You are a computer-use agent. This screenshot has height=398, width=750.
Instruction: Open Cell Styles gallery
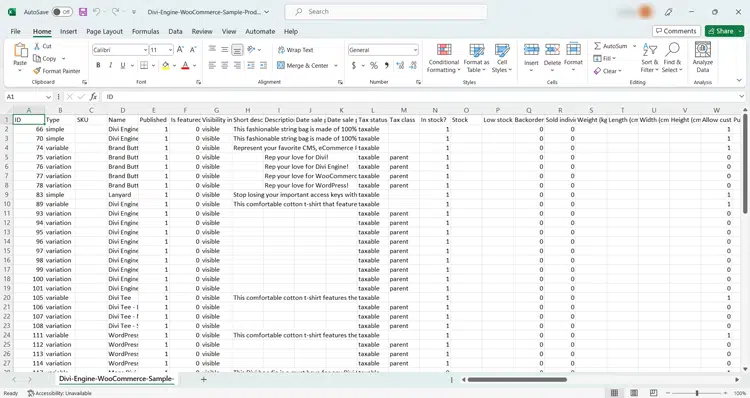tap(502, 58)
